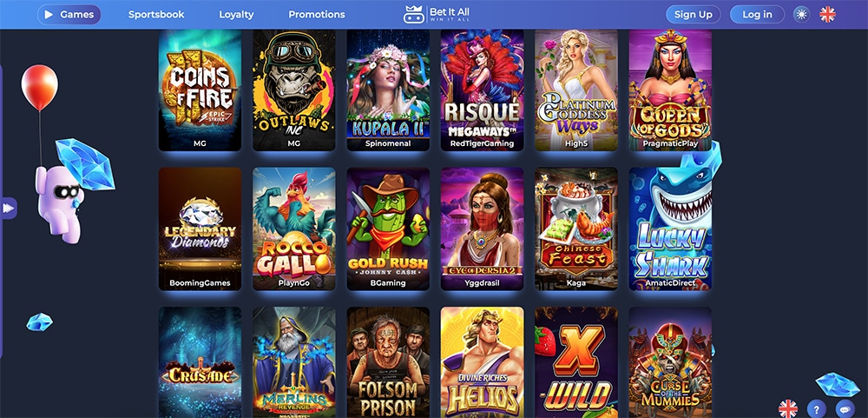Click the bottom-right UK flag icon
Viewport: 868px width, 418px height.
pos(788,409)
